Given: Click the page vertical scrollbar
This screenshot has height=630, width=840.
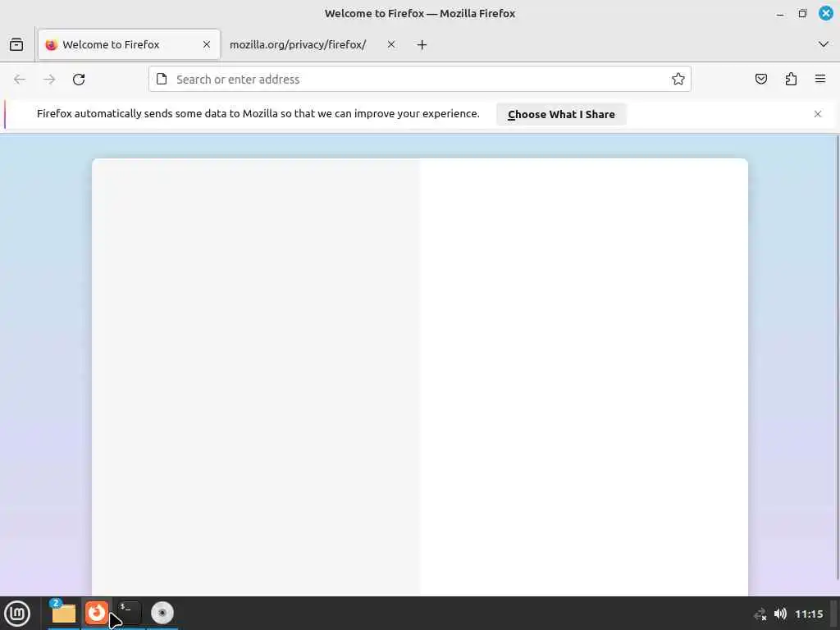Looking at the screenshot, I should [837, 358].
